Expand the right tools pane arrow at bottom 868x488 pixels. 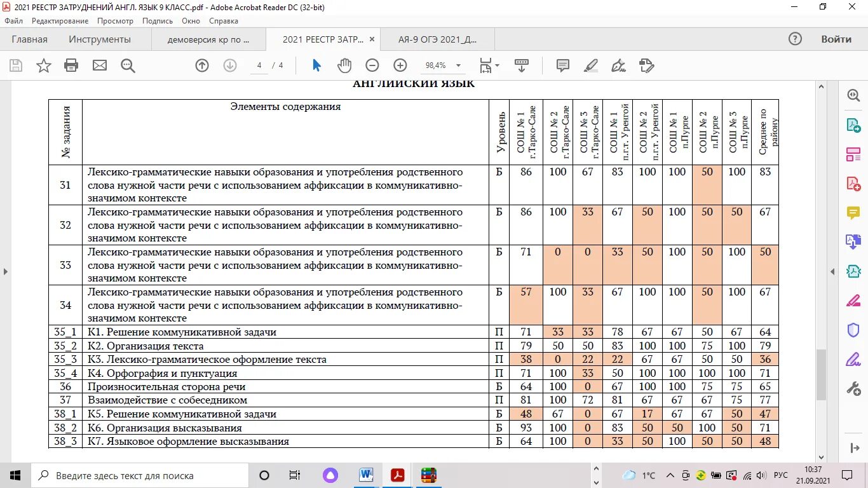pos(853,448)
